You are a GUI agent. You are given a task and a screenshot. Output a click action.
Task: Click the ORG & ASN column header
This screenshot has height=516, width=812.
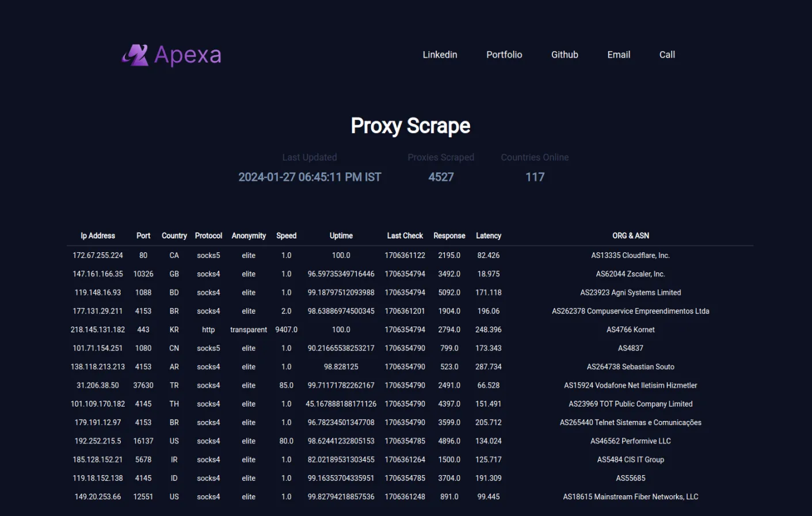[x=630, y=236]
